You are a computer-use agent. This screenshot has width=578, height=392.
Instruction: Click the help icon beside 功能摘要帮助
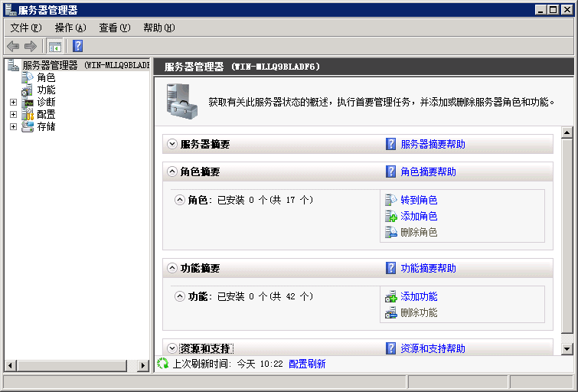[390, 268]
